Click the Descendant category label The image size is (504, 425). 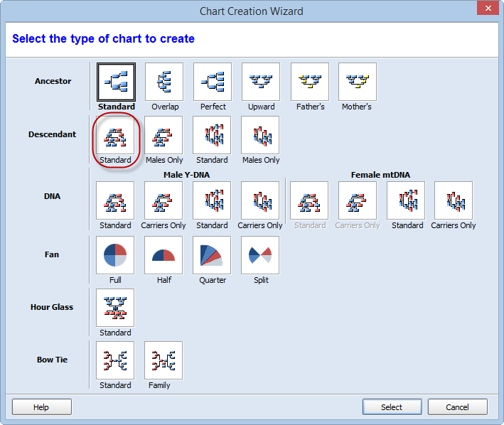click(53, 134)
